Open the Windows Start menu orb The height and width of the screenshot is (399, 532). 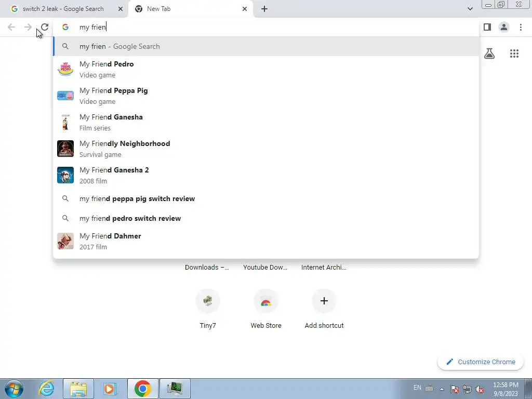tap(14, 389)
